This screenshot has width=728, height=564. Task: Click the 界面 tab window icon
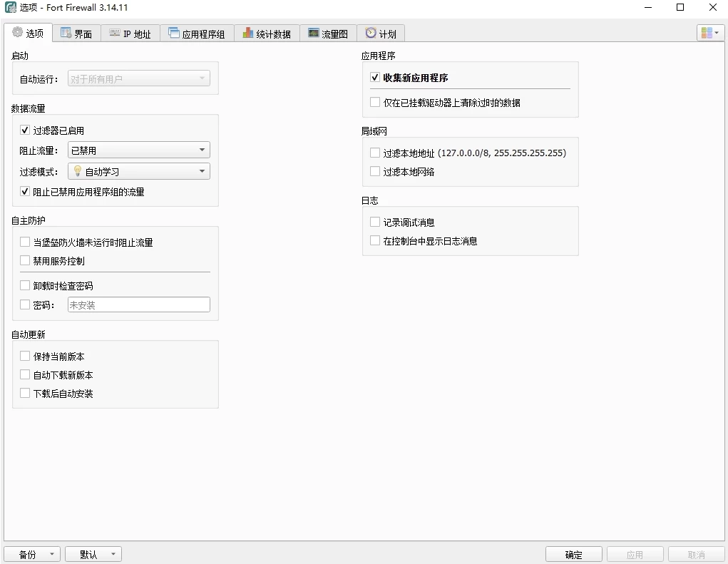click(x=66, y=33)
